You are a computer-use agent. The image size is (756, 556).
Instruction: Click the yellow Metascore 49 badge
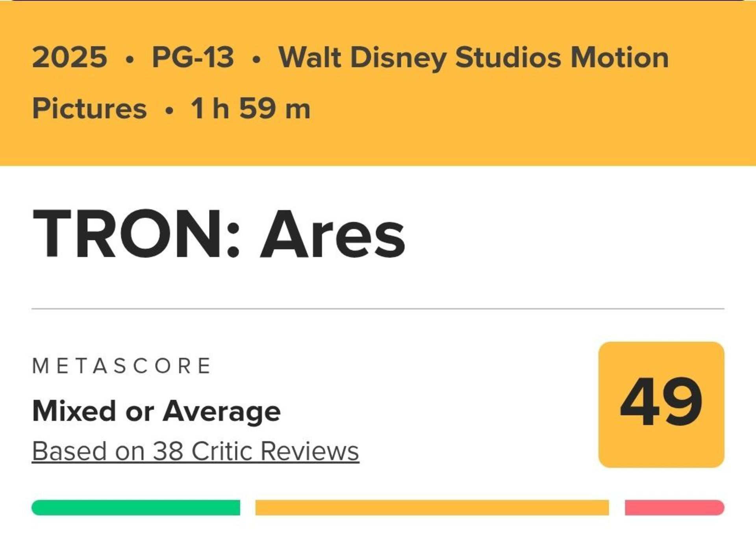(661, 404)
